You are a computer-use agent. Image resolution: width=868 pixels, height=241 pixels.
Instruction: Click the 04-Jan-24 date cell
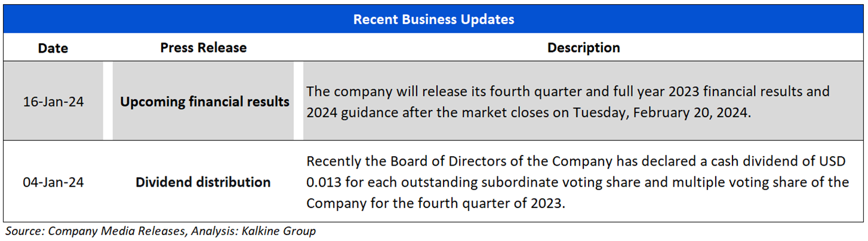point(53,182)
